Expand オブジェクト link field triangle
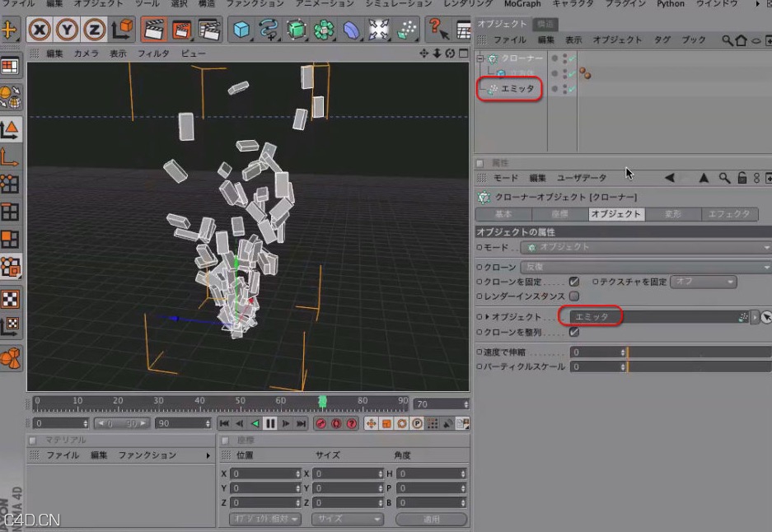Image resolution: width=772 pixels, height=532 pixels. point(487,317)
